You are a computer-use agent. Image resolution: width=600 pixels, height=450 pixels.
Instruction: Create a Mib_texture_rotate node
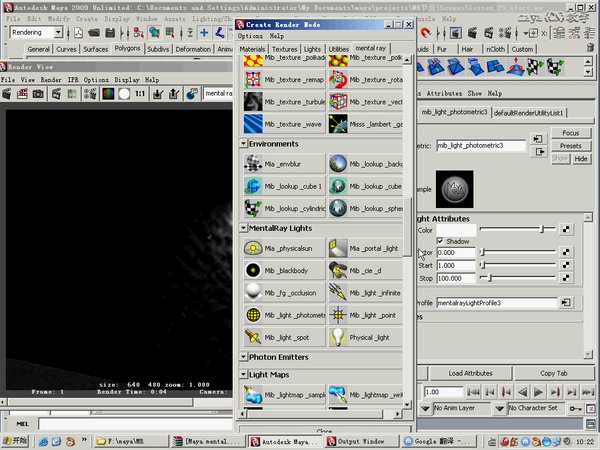[365, 80]
